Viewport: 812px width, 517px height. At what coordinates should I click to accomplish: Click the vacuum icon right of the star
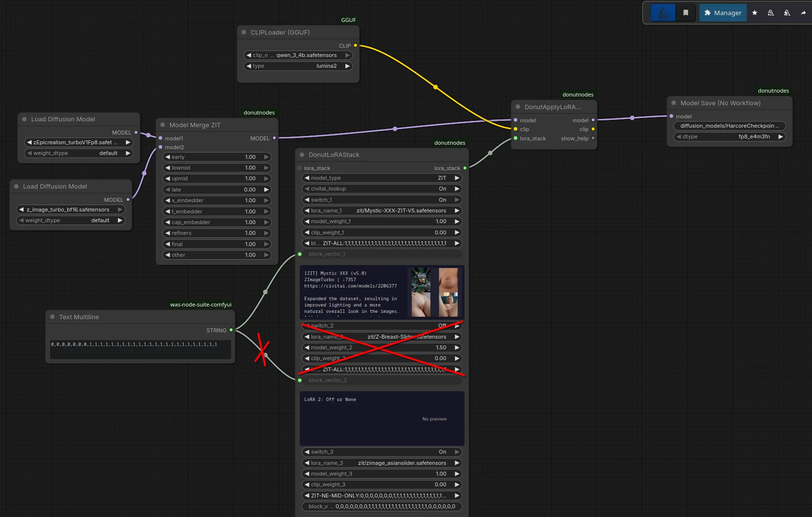point(771,13)
